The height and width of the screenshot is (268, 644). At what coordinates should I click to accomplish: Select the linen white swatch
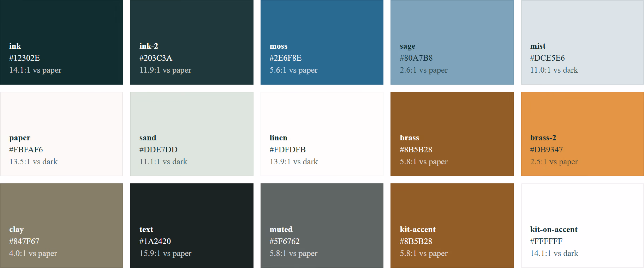pos(322,134)
